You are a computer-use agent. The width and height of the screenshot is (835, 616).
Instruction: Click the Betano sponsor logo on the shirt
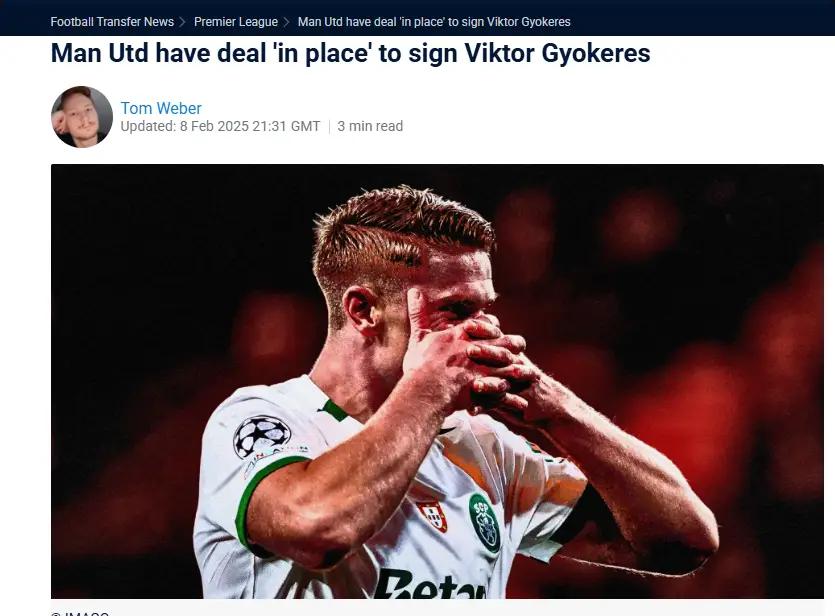tap(430, 585)
